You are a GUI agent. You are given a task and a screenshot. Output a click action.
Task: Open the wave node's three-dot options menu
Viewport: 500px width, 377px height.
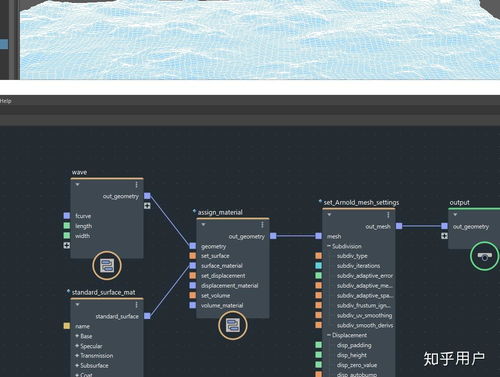[136, 185]
